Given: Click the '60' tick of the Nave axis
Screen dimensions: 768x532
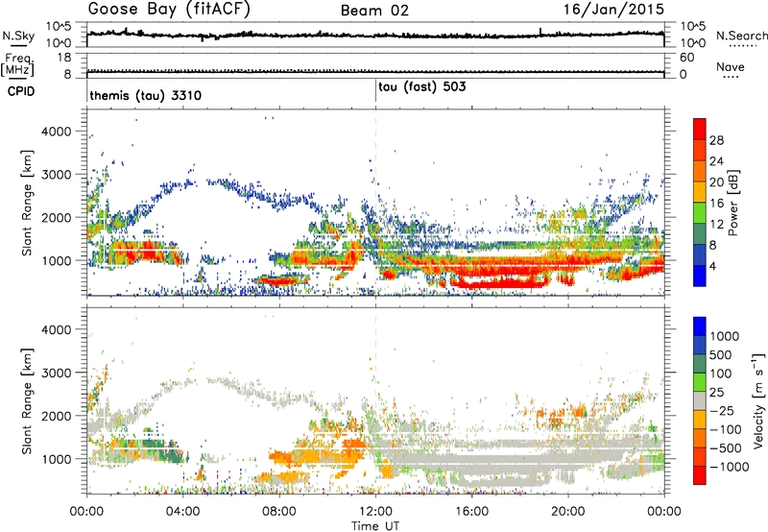Looking at the screenshot, I should point(686,58).
